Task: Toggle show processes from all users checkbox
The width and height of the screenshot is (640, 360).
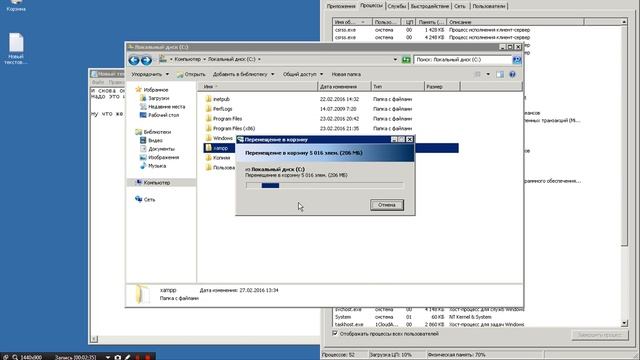Action: [x=335, y=334]
